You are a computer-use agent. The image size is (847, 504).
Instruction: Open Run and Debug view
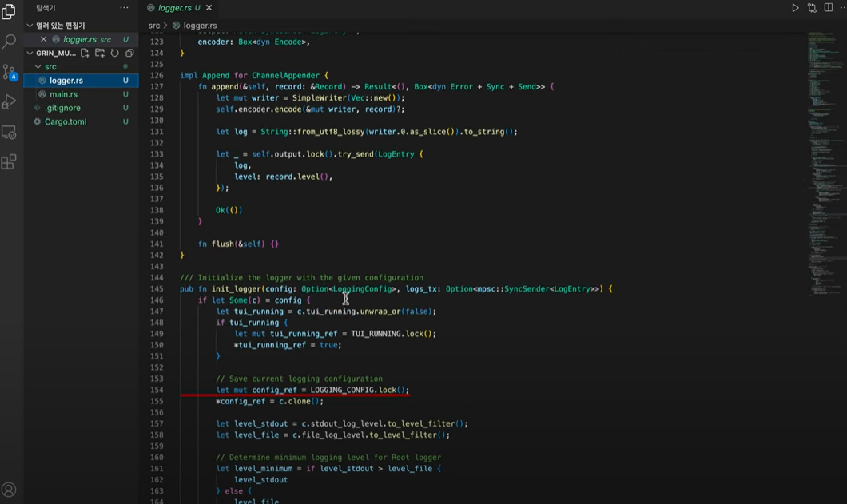(x=9, y=101)
